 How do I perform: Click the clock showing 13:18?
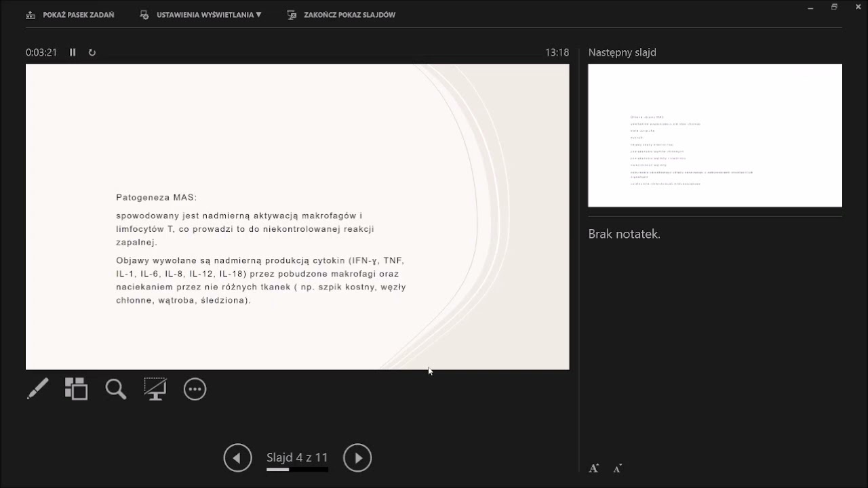(x=557, y=52)
